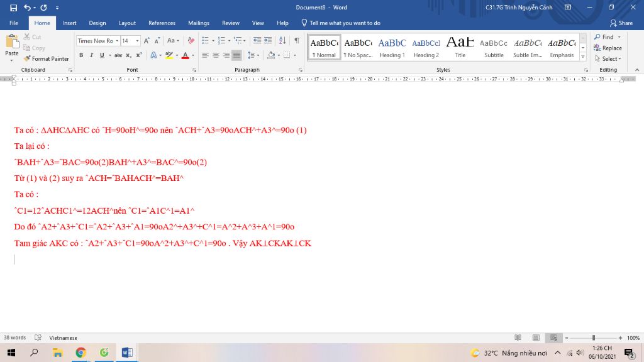Viewport: 644px width, 362px height.
Task: Open spelling proofing icon in status bar
Action: coord(38,337)
